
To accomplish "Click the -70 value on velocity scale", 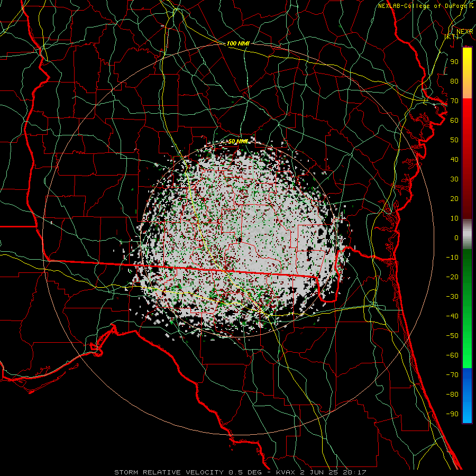I will click(452, 375).
